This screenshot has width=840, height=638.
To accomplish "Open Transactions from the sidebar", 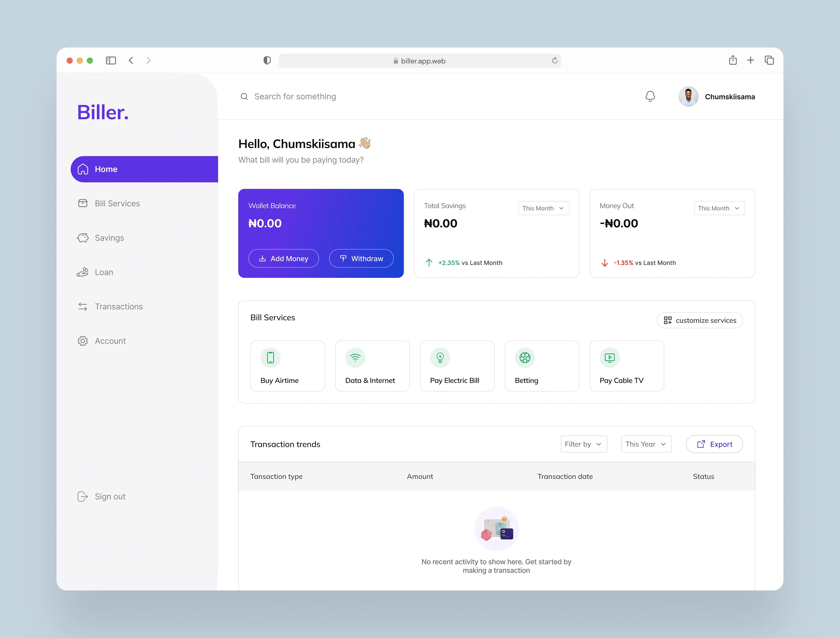I will pyautogui.click(x=119, y=307).
